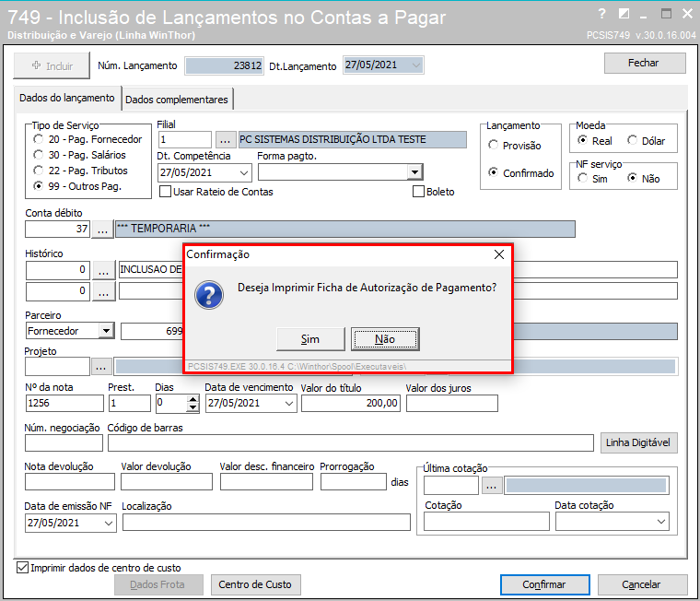Click Linha Digitável button
Image resolution: width=700 pixels, height=601 pixels.
[638, 442]
